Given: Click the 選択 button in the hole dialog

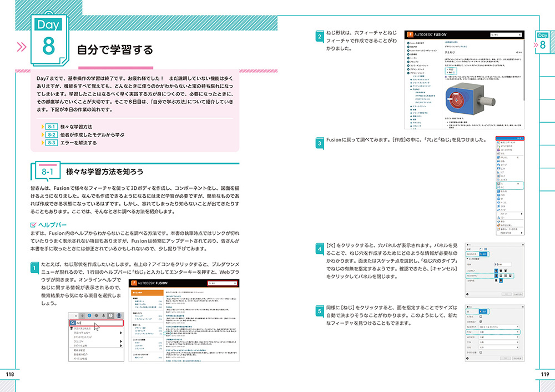Looking at the screenshot, I should tap(483, 254).
